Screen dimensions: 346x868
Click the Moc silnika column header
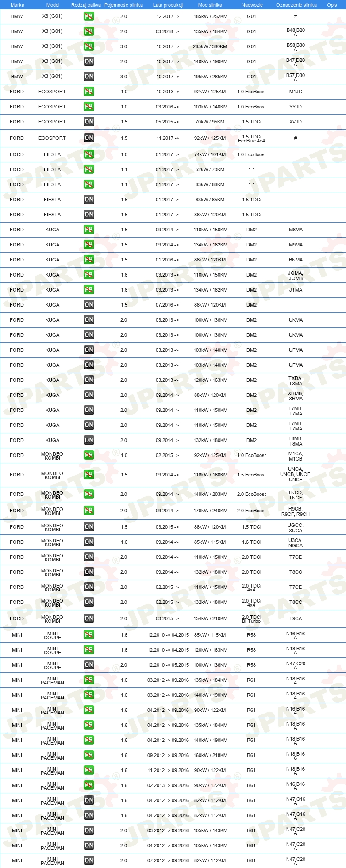tap(210, 5)
